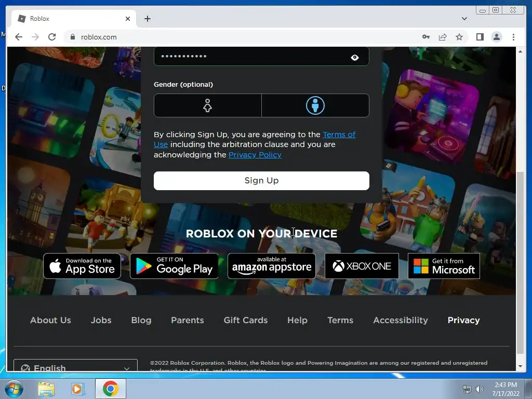The height and width of the screenshot is (399, 532).
Task: Open the Help footer link
Action: (x=297, y=320)
